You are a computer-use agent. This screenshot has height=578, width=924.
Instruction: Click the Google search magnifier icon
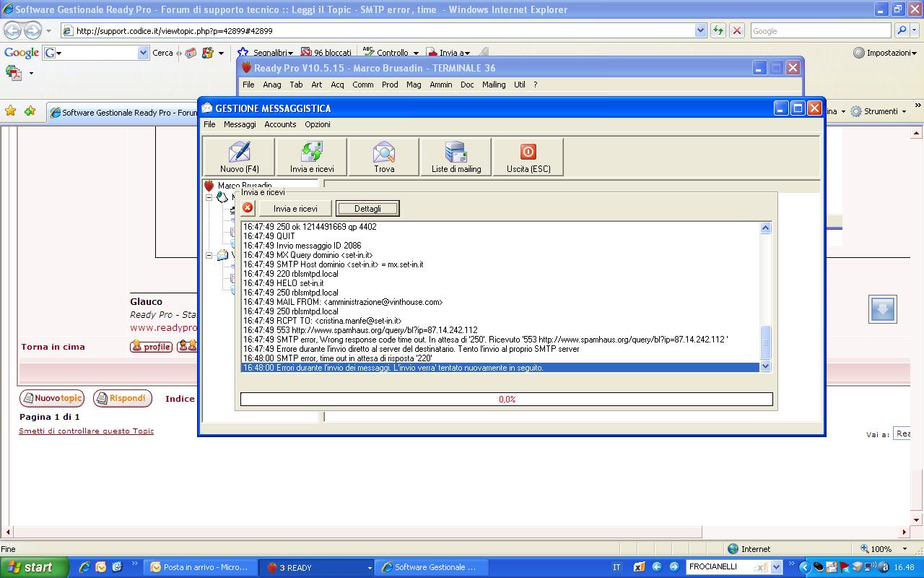[x=901, y=30]
